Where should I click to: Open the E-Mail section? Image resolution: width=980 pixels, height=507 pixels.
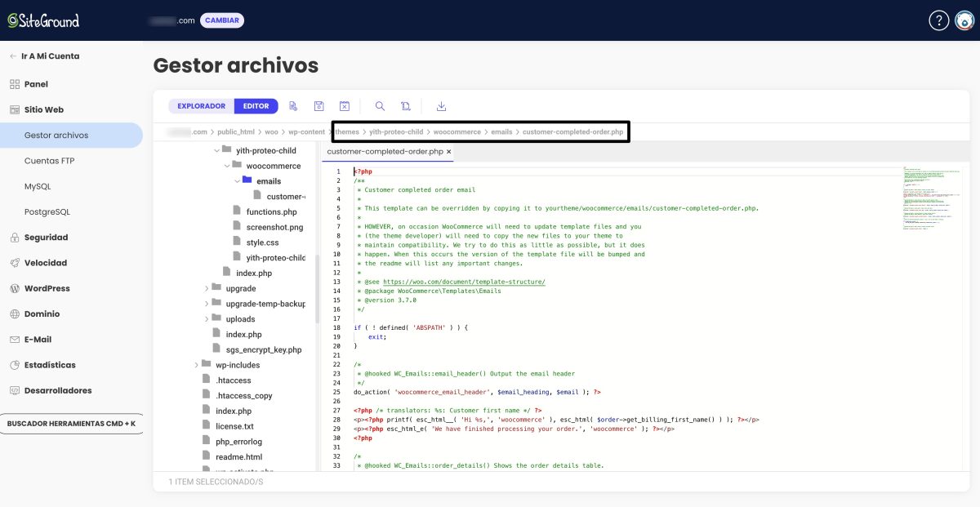point(38,340)
